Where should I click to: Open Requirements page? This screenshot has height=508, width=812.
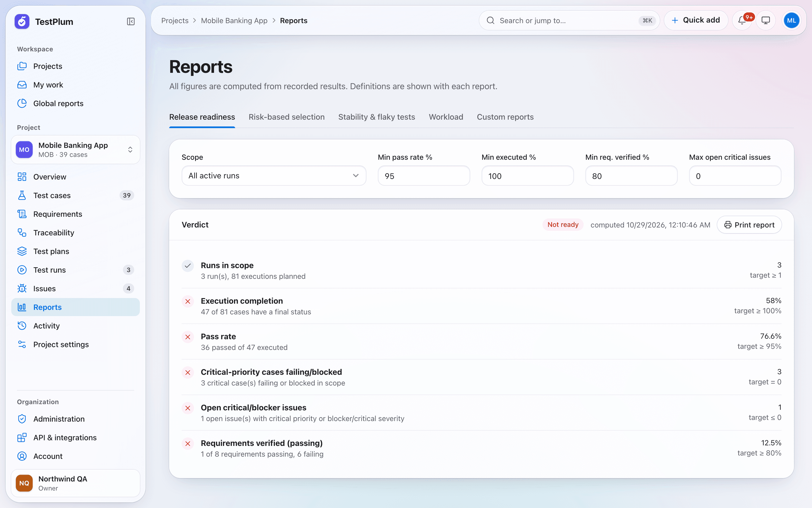(76, 214)
